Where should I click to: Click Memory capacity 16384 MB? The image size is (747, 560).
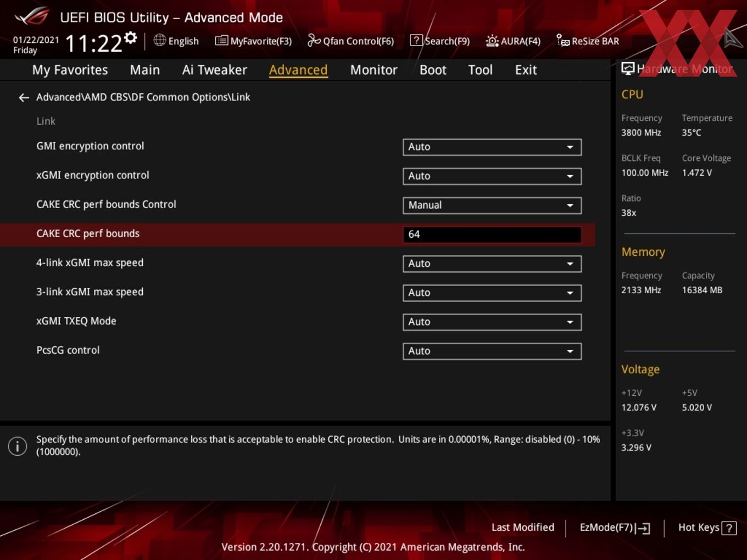coord(702,290)
